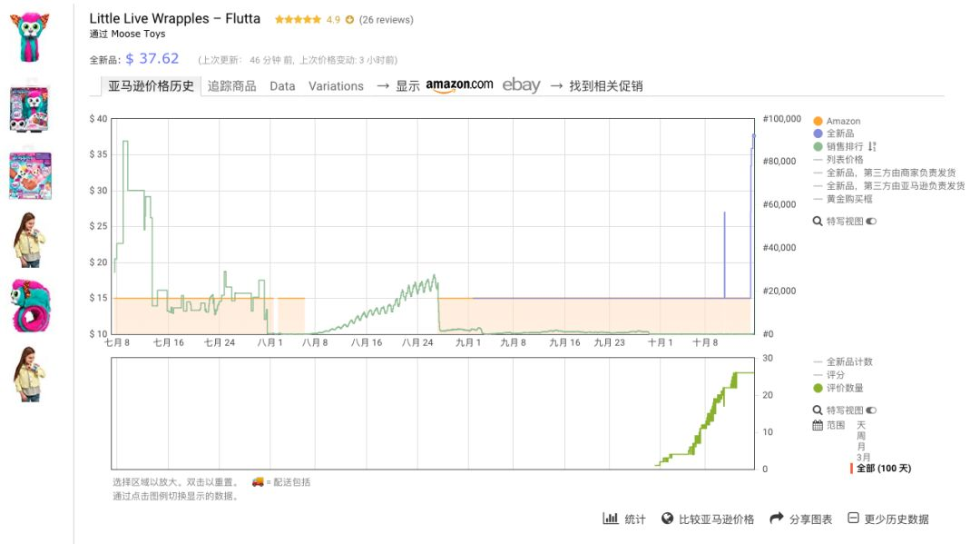The image size is (980, 544).
Task: Click the five-star rating icons
Action: [x=299, y=19]
